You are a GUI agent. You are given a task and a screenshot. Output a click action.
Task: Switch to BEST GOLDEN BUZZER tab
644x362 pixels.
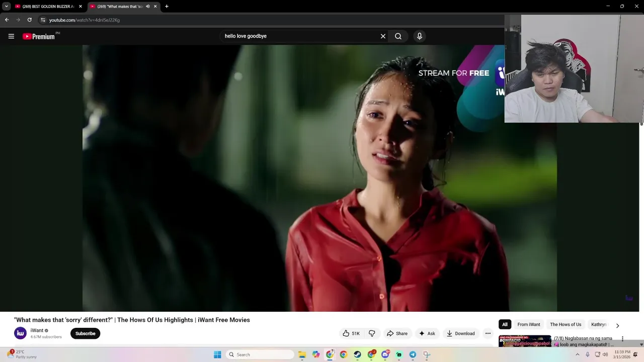click(48, 7)
